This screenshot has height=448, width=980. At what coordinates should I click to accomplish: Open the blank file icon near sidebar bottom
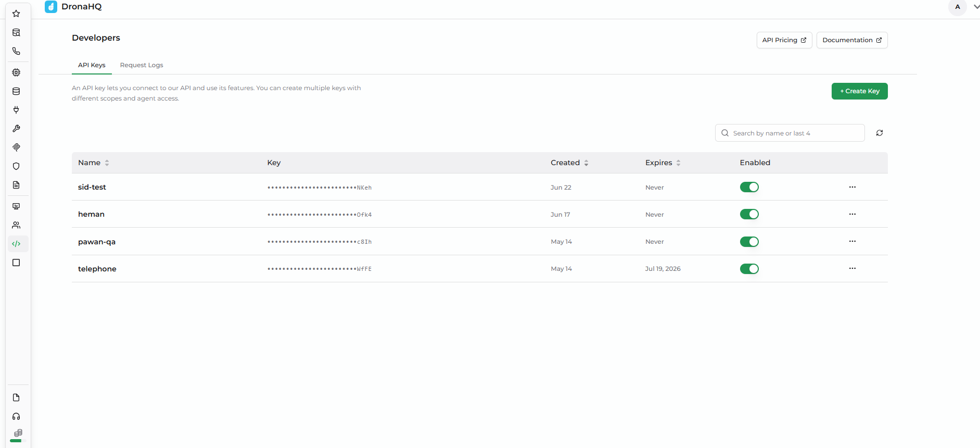point(16,397)
